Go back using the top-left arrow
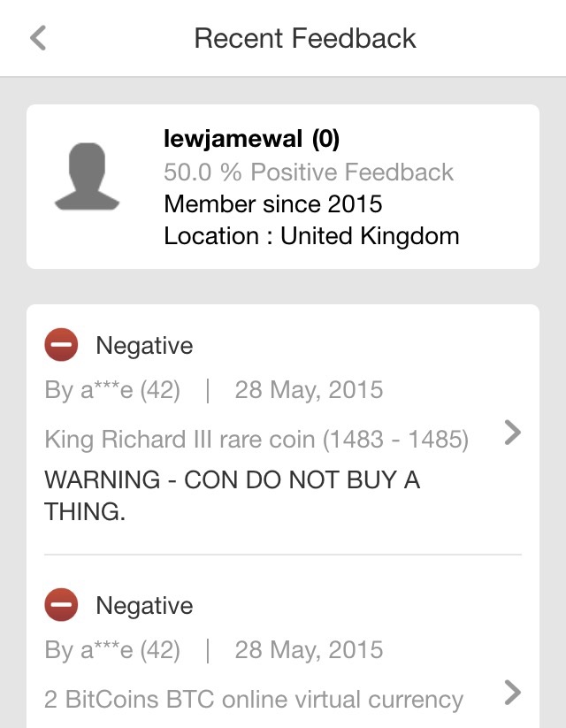The width and height of the screenshot is (566, 728). point(37,38)
